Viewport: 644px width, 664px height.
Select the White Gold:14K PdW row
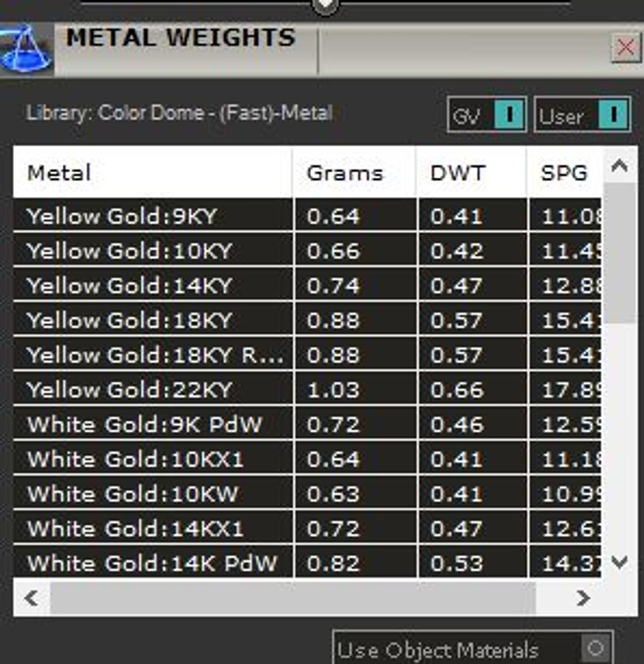(307, 563)
